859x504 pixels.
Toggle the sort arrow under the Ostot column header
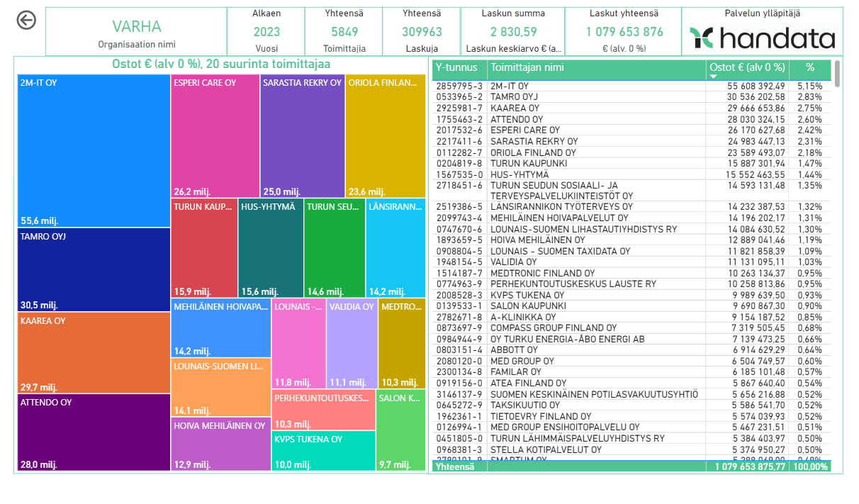coord(713,77)
